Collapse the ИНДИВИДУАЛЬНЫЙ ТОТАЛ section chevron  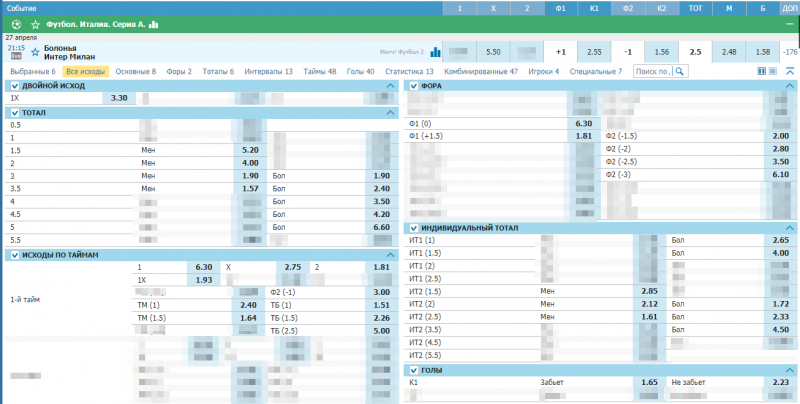point(790,228)
